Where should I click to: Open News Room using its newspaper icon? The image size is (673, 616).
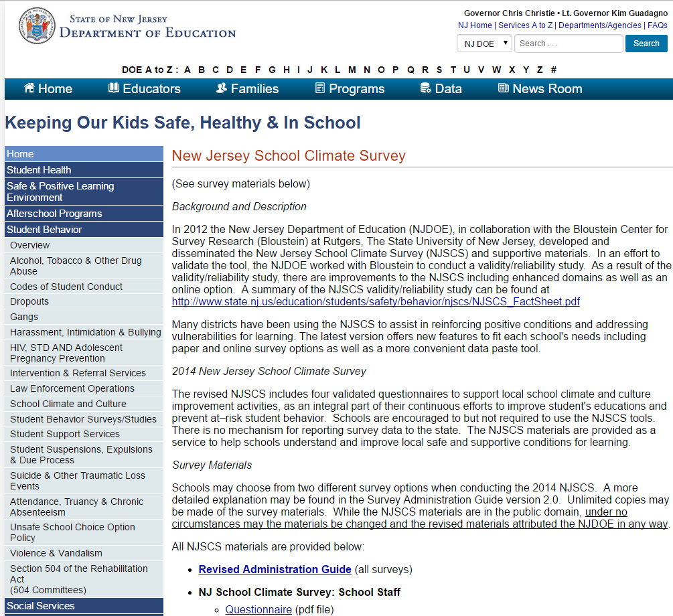click(503, 88)
